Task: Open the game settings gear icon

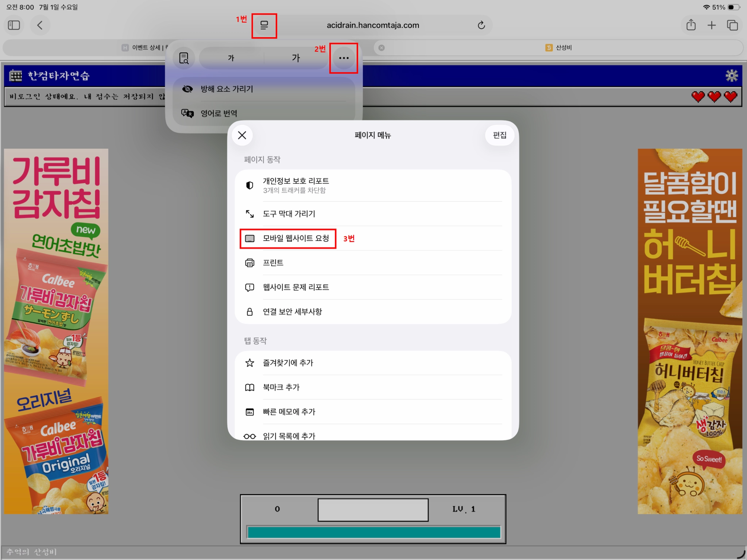Action: pyautogui.click(x=731, y=75)
